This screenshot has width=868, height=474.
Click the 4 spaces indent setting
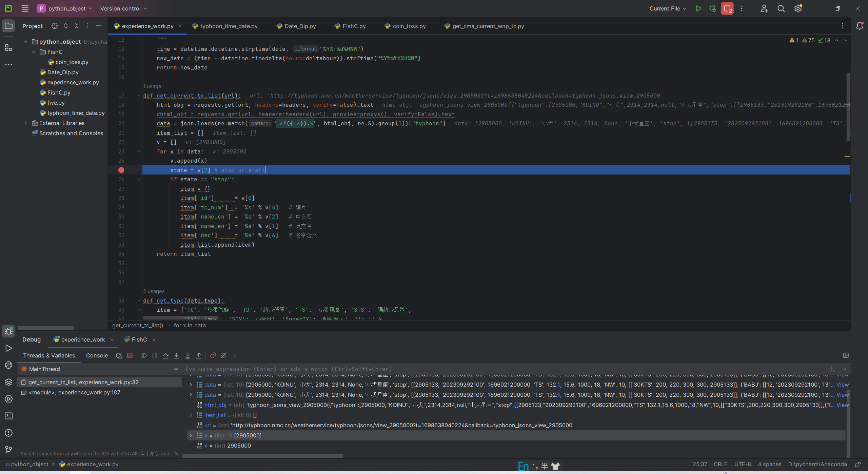(x=769, y=464)
